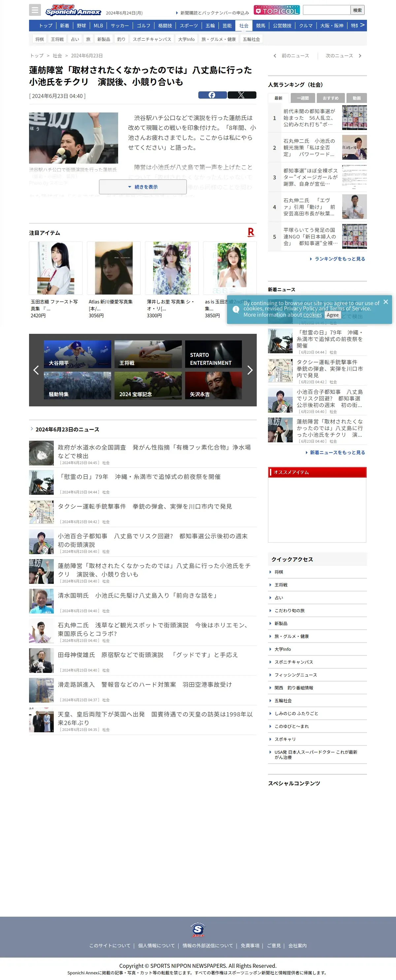
Task: Open 滑走路誤進入 article headline
Action: (x=145, y=684)
